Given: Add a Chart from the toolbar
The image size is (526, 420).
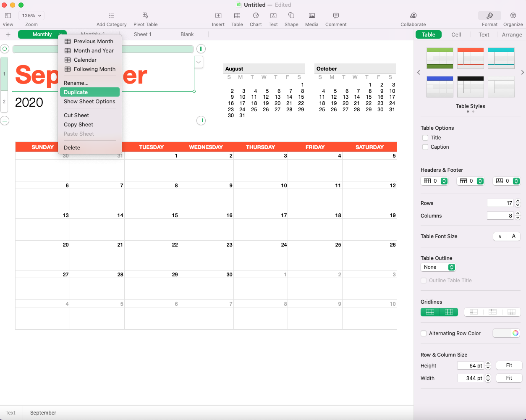Looking at the screenshot, I should 256,19.
